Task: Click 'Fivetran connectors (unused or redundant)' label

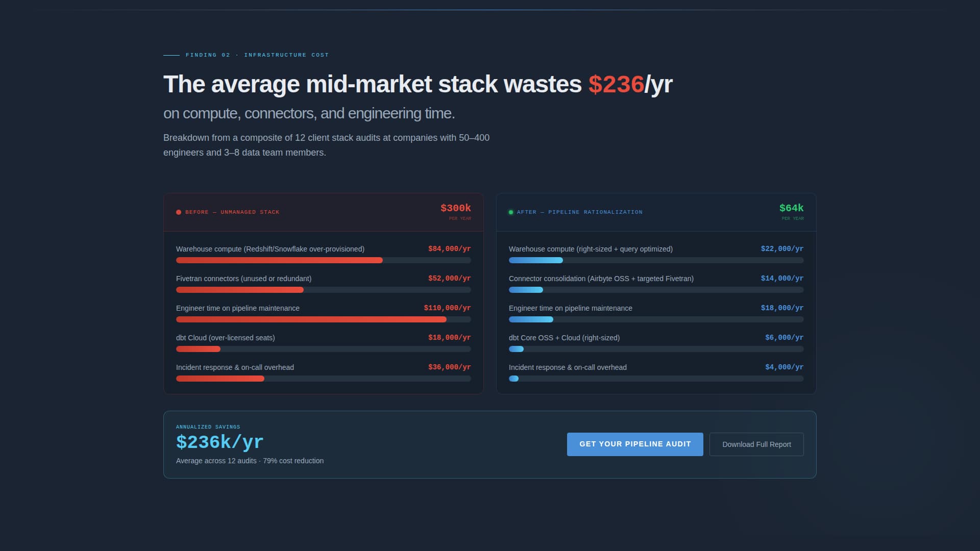Action: [x=243, y=279]
